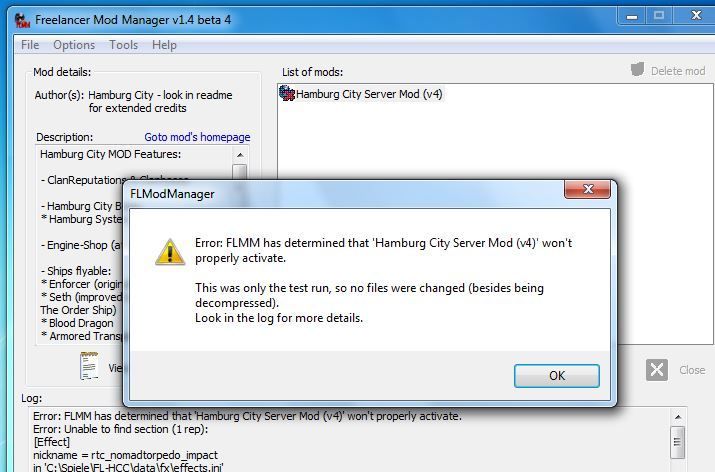Viewport: 715px width, 472px height.
Task: Close the FLModManager error dialog
Action: point(587,189)
